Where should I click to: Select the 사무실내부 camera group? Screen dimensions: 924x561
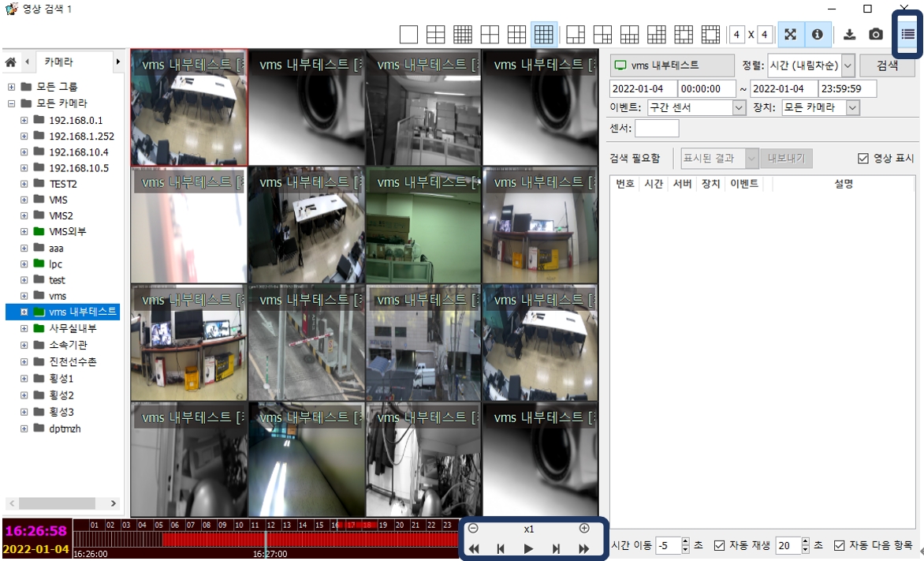[x=73, y=328]
